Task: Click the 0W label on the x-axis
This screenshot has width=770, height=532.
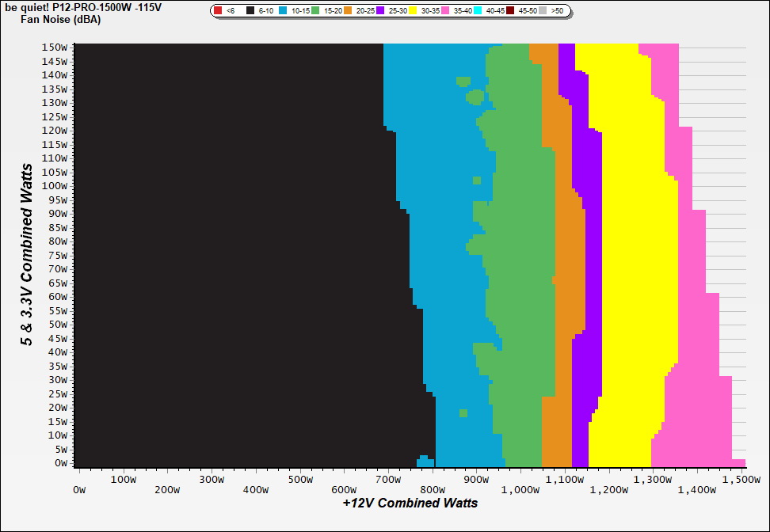Action: point(78,491)
